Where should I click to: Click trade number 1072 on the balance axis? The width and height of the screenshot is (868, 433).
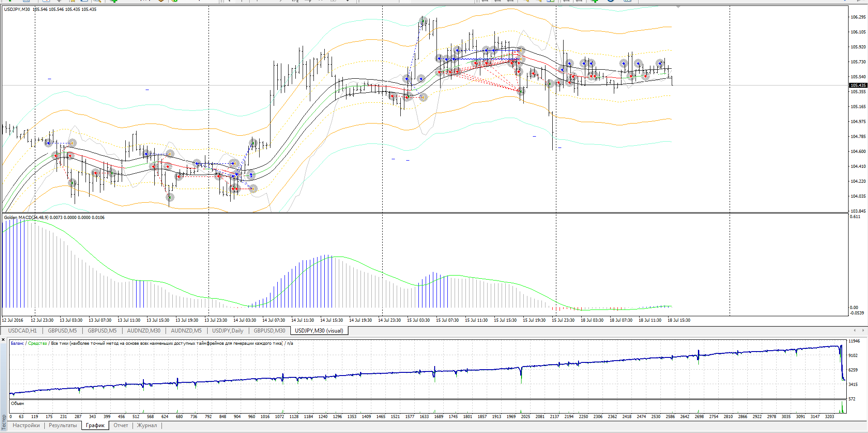click(280, 417)
